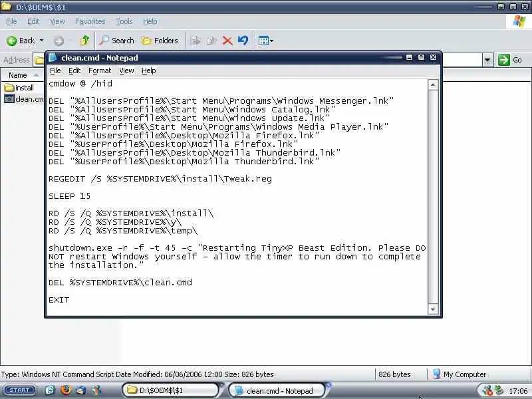Click the green Go button
The height and width of the screenshot is (399, 532).
(x=510, y=60)
